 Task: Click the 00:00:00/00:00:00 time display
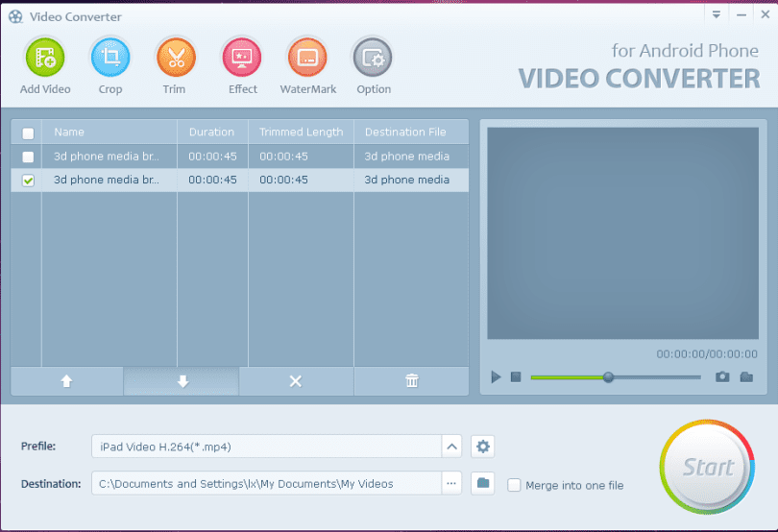[x=707, y=353]
